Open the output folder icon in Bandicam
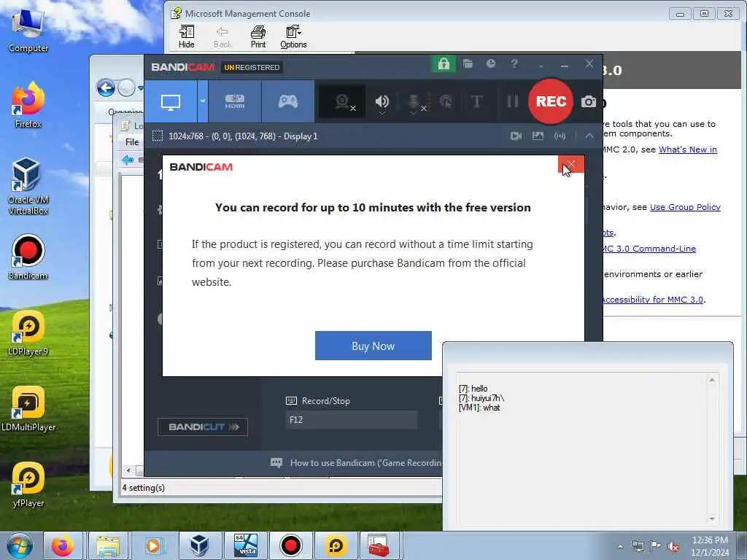 tap(468, 63)
